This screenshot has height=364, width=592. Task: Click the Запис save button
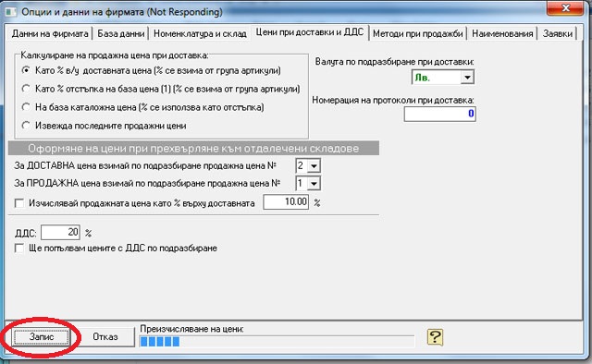coord(41,337)
